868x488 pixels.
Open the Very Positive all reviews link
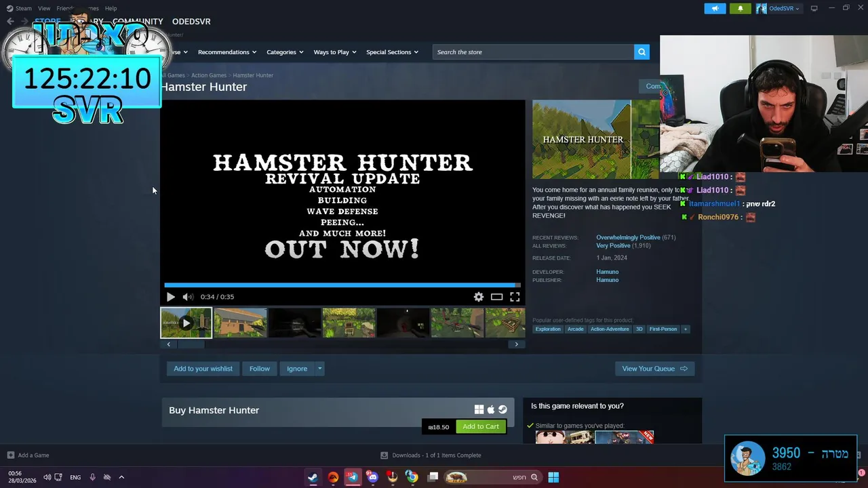(613, 245)
